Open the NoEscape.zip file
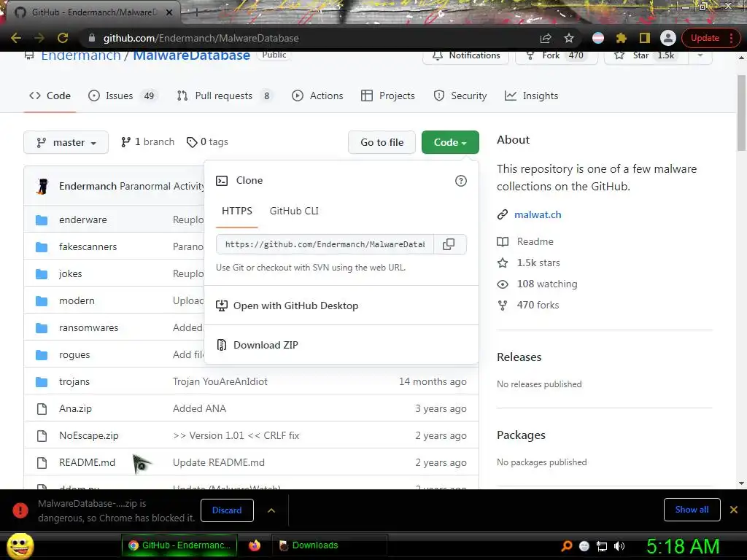The height and width of the screenshot is (560, 747). pos(88,436)
